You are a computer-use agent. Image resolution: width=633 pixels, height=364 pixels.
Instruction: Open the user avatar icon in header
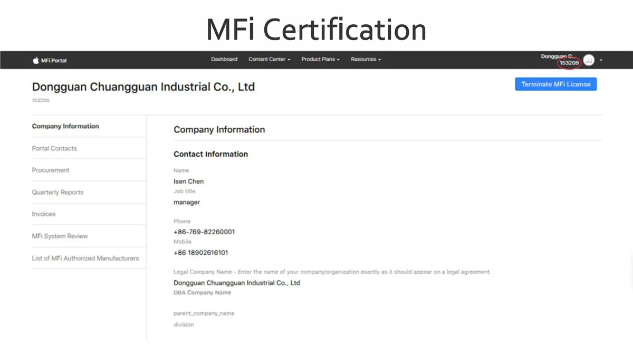tap(589, 60)
